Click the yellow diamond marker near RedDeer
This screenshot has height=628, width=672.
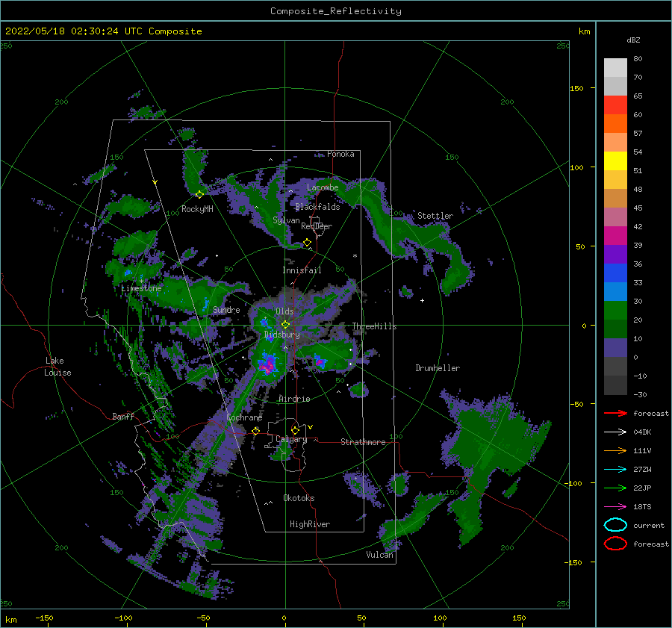[308, 243]
